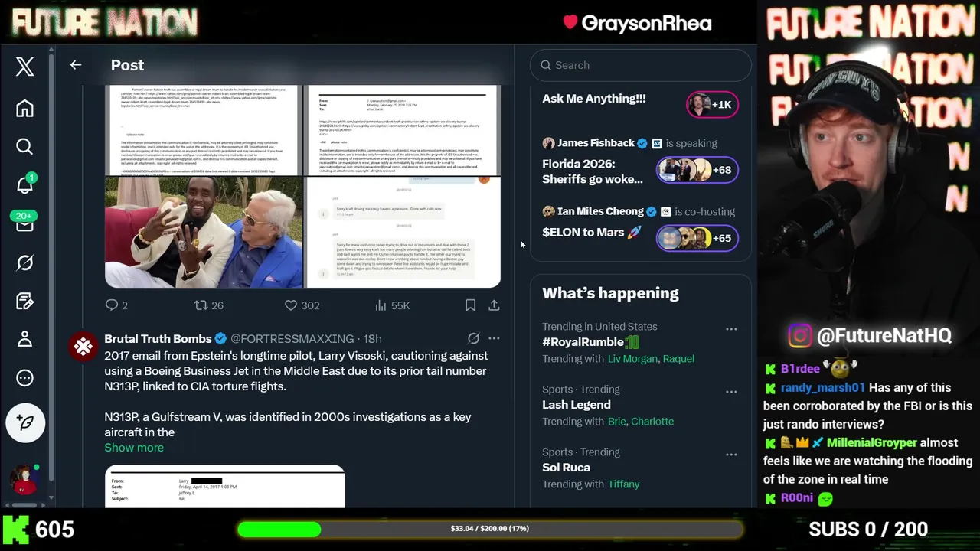The image size is (980, 551).
Task: Click randy_marsh01 username in chat
Action: click(823, 388)
